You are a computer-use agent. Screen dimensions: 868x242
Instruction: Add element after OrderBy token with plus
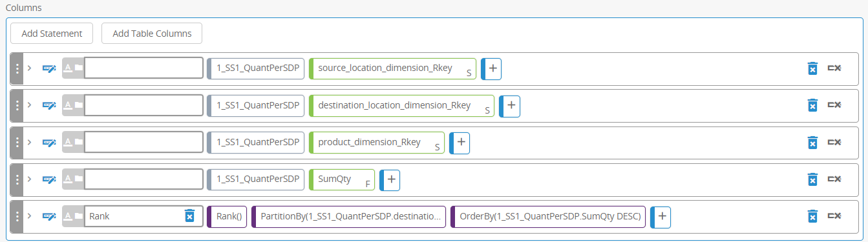tap(661, 216)
